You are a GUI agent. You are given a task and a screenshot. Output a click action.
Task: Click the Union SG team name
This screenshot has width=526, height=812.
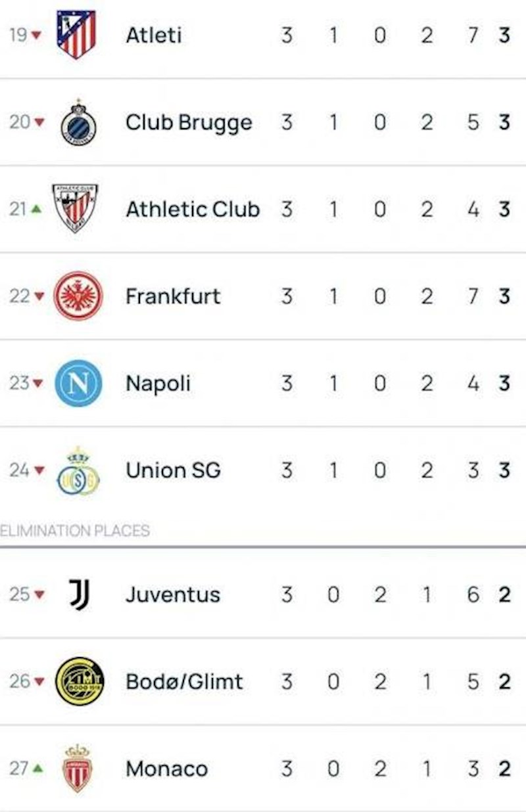pyautogui.click(x=173, y=470)
